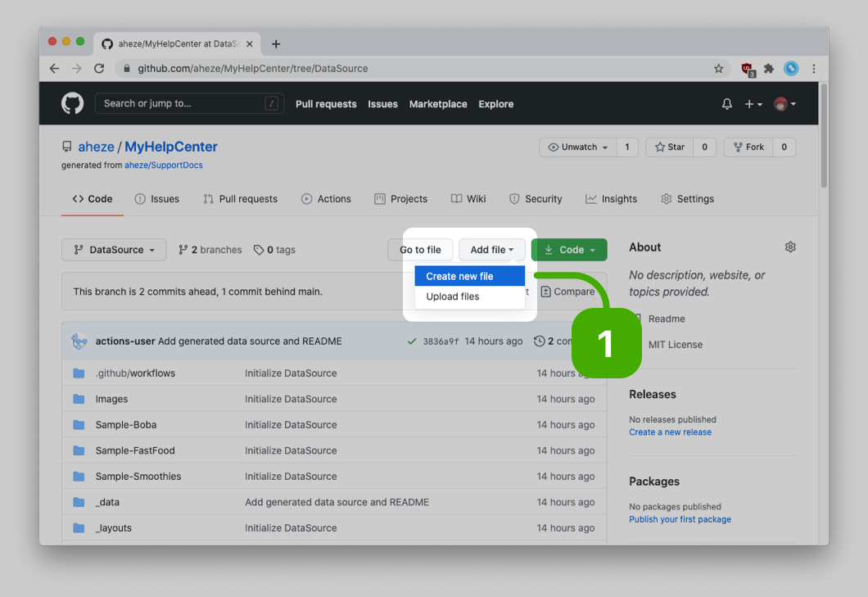Open a new browser tab
Image resolution: width=868 pixels, height=597 pixels.
276,44
